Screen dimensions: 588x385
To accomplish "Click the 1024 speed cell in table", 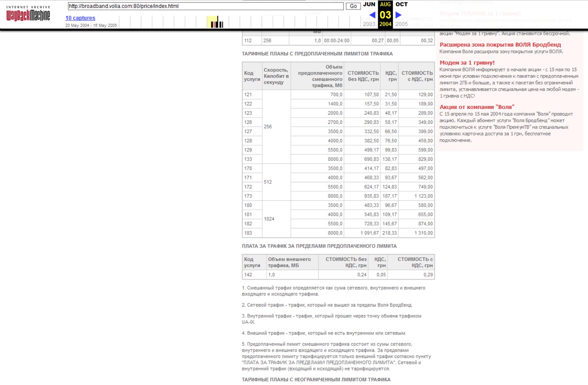I will point(269,219).
